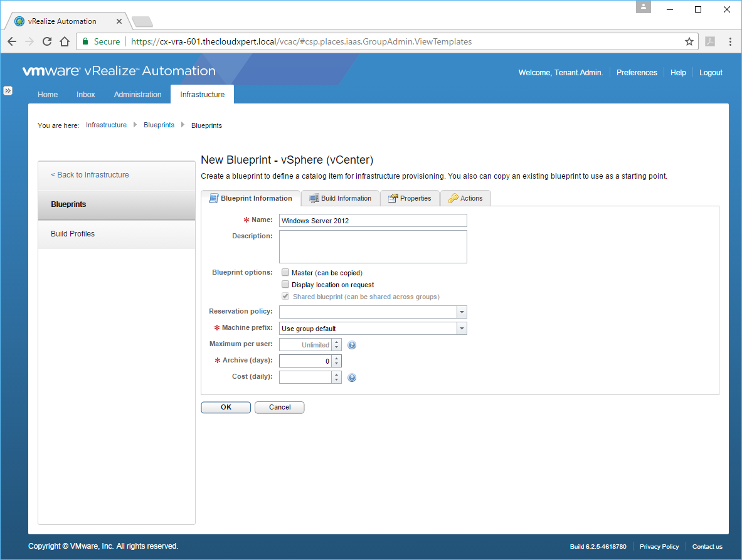Bookmark this page with the star icon
This screenshot has height=560, width=742.
click(x=689, y=41)
